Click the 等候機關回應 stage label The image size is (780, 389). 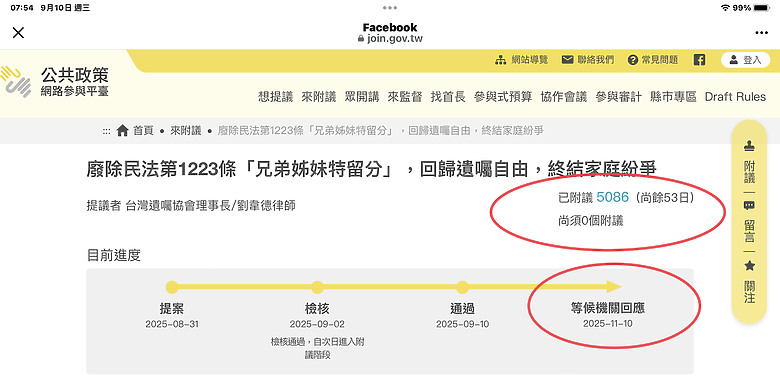608,308
